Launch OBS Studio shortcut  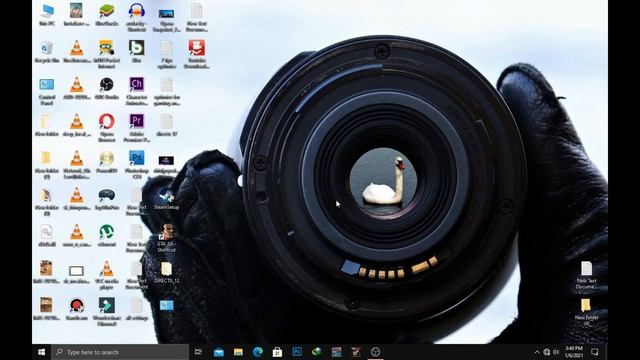tap(107, 88)
